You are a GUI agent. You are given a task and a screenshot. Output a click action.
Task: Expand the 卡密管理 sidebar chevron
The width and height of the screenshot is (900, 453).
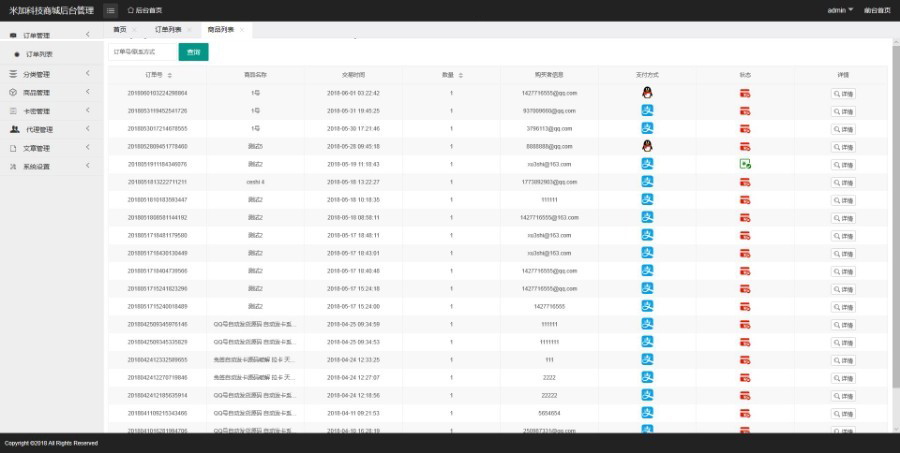click(x=88, y=110)
